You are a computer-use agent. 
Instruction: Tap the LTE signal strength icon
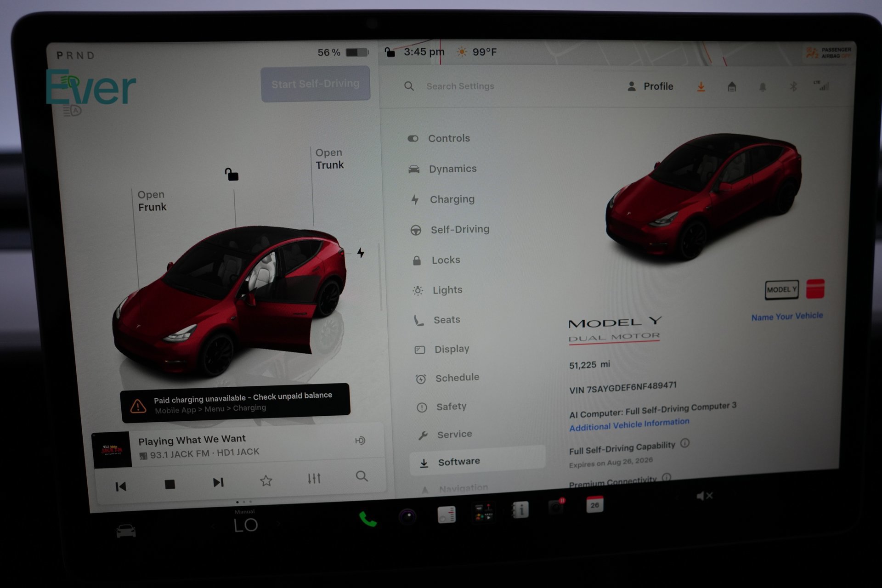[x=821, y=85]
